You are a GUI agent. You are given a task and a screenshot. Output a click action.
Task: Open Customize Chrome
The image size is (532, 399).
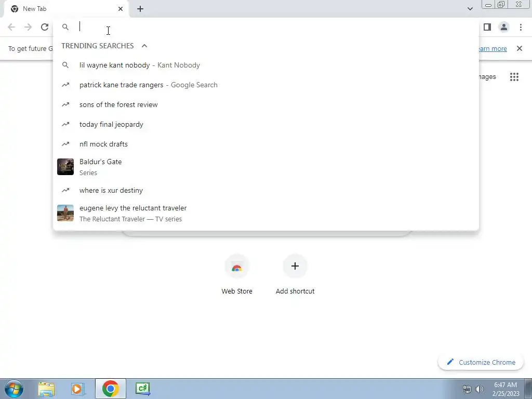click(x=481, y=362)
